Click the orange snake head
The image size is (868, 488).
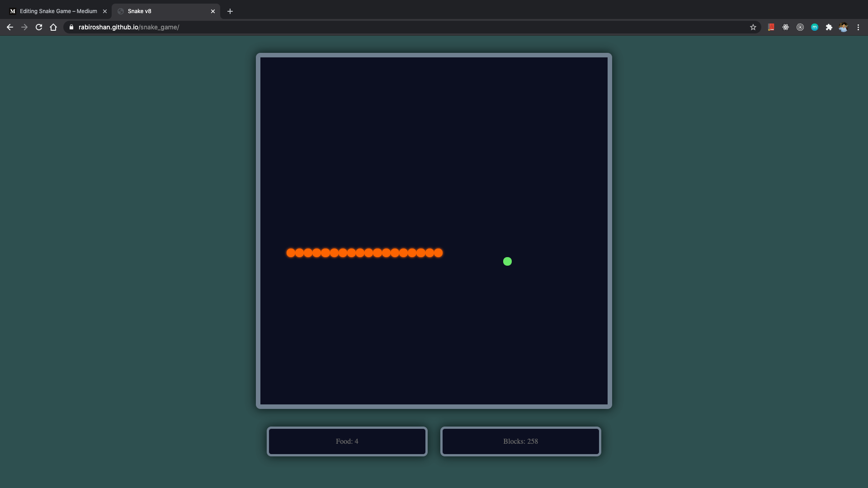438,253
